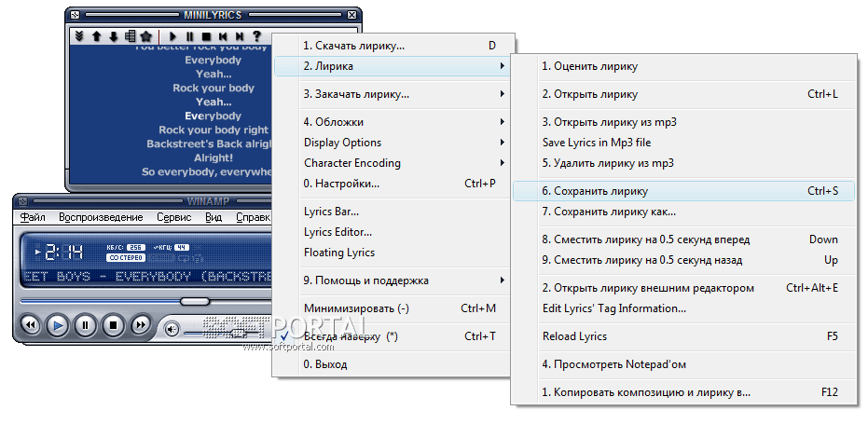Open the Вид menu in Winamp

click(x=214, y=217)
